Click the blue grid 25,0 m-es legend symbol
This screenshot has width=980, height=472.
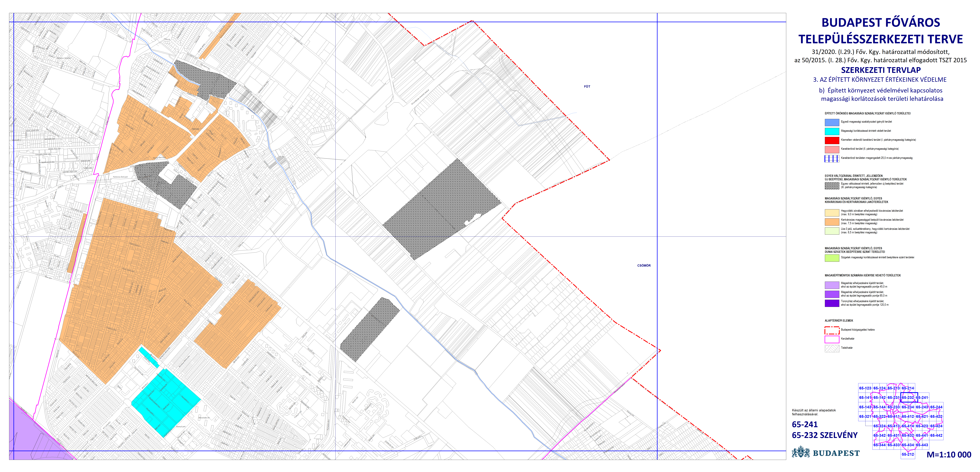(832, 158)
